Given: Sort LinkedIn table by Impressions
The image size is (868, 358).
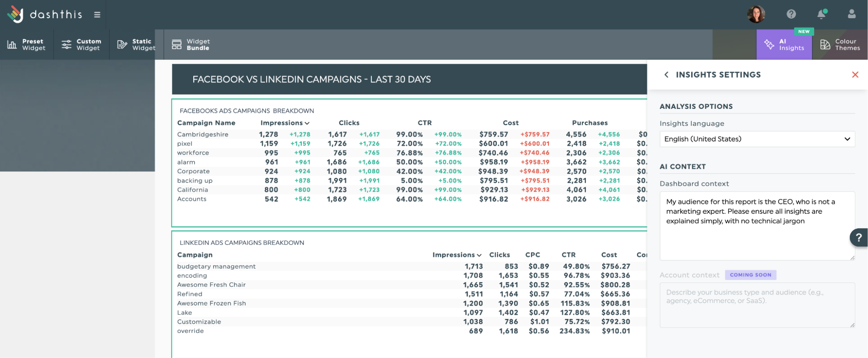Looking at the screenshot, I should [456, 255].
